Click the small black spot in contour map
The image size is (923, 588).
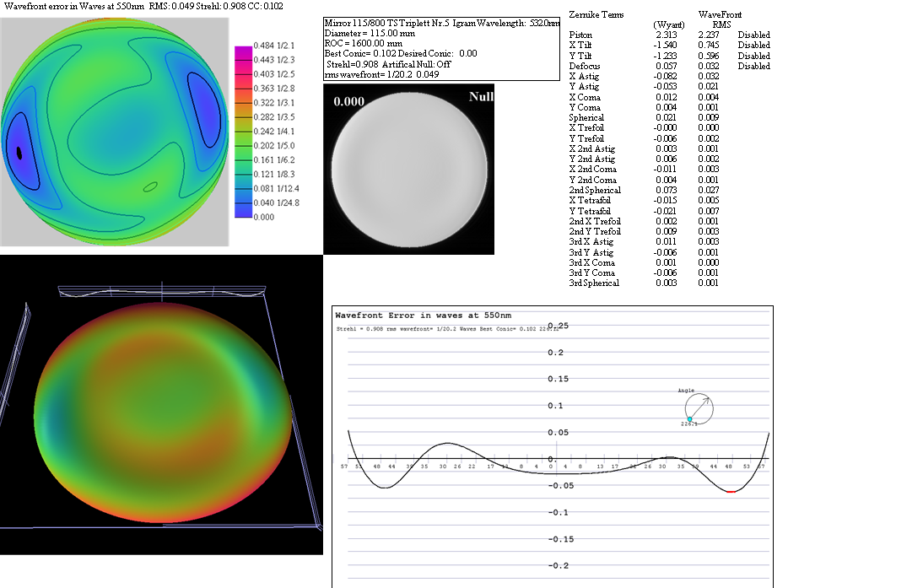pyautogui.click(x=19, y=153)
